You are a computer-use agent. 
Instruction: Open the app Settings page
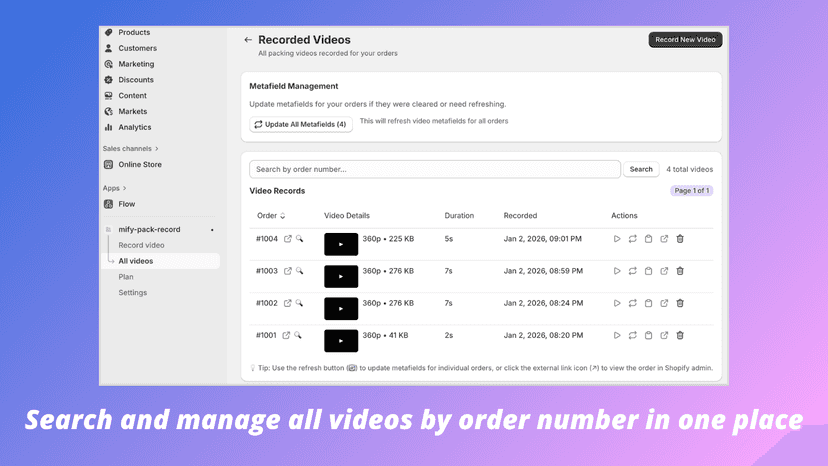[133, 293]
